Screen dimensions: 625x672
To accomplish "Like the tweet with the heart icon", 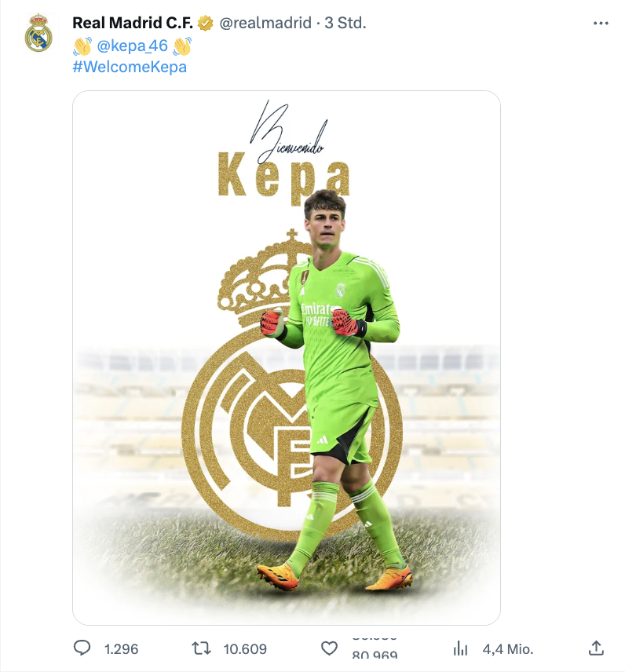I will click(330, 648).
